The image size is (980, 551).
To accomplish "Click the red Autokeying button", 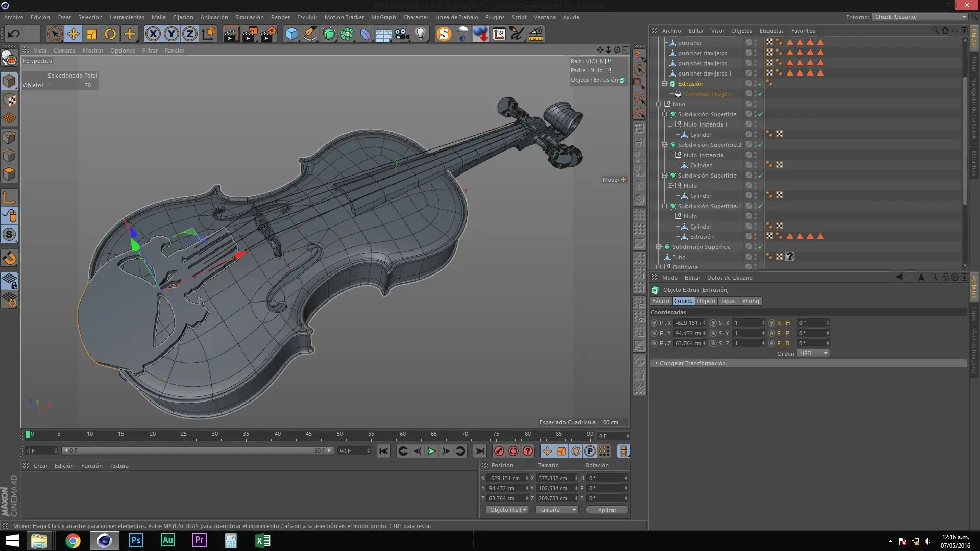I will point(513,451).
